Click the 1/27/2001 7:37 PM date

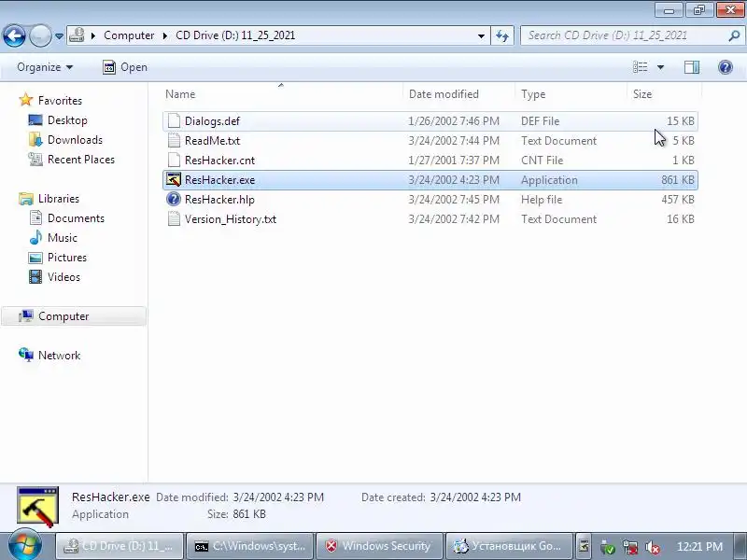(x=454, y=161)
